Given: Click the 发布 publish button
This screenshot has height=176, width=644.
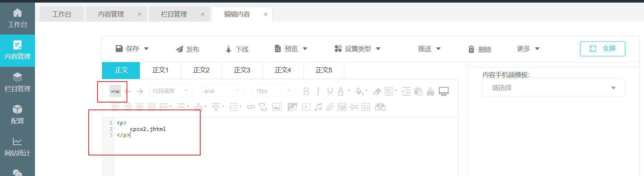Looking at the screenshot, I should click(187, 49).
